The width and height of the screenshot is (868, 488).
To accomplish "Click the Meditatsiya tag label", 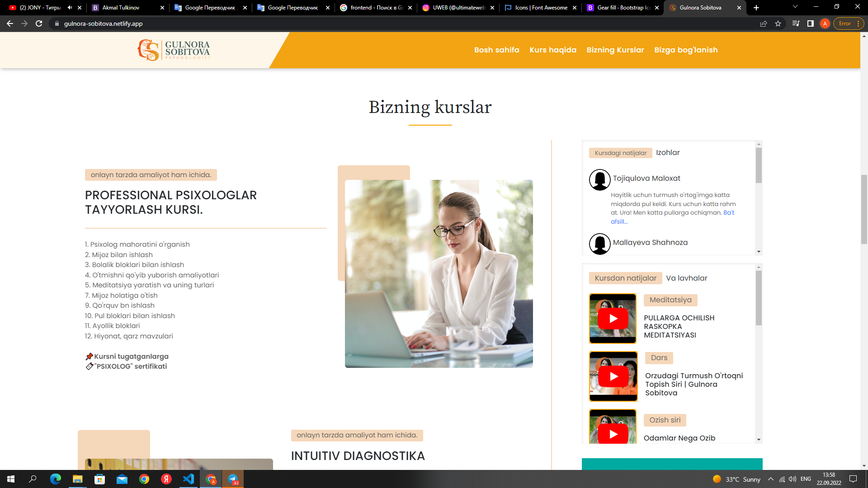I will 670,300.
